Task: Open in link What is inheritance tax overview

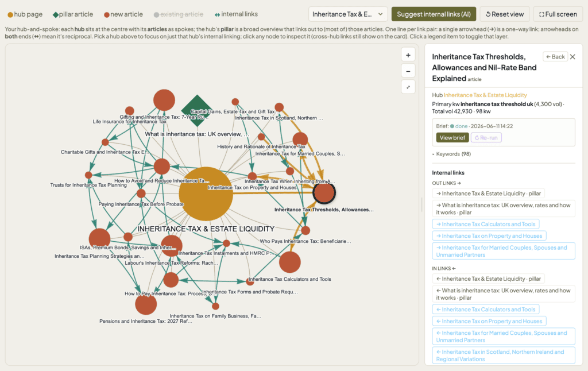Action: (x=503, y=293)
